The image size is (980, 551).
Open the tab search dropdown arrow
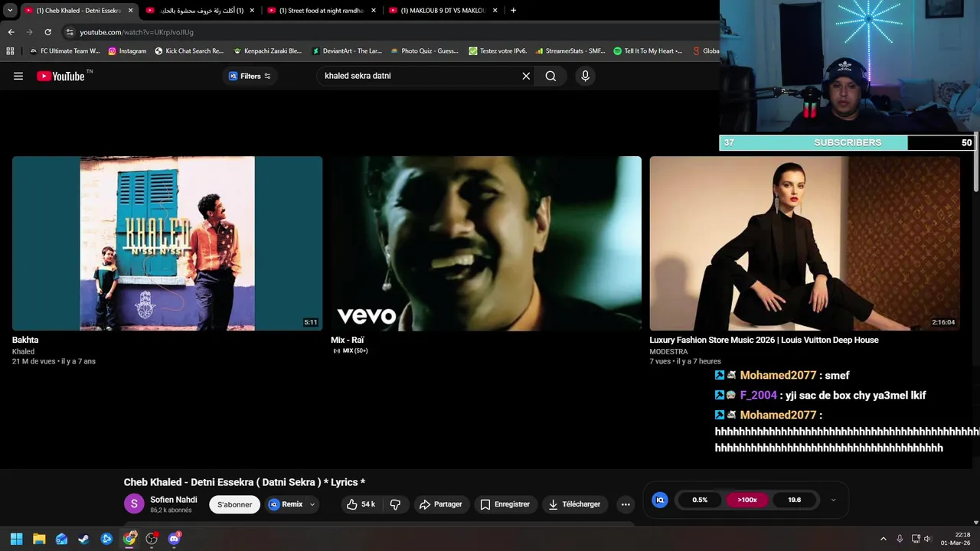click(10, 11)
